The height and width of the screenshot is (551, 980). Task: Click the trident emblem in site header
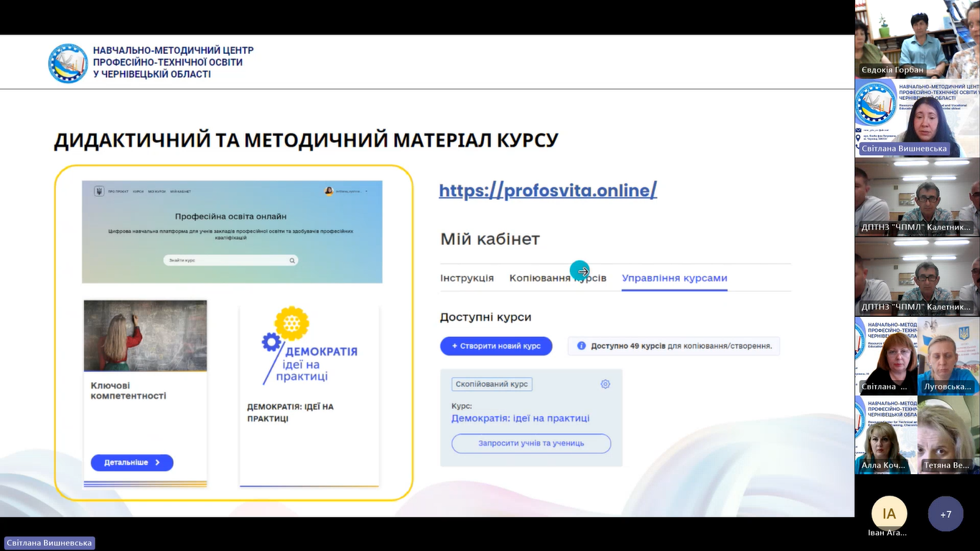pyautogui.click(x=99, y=191)
